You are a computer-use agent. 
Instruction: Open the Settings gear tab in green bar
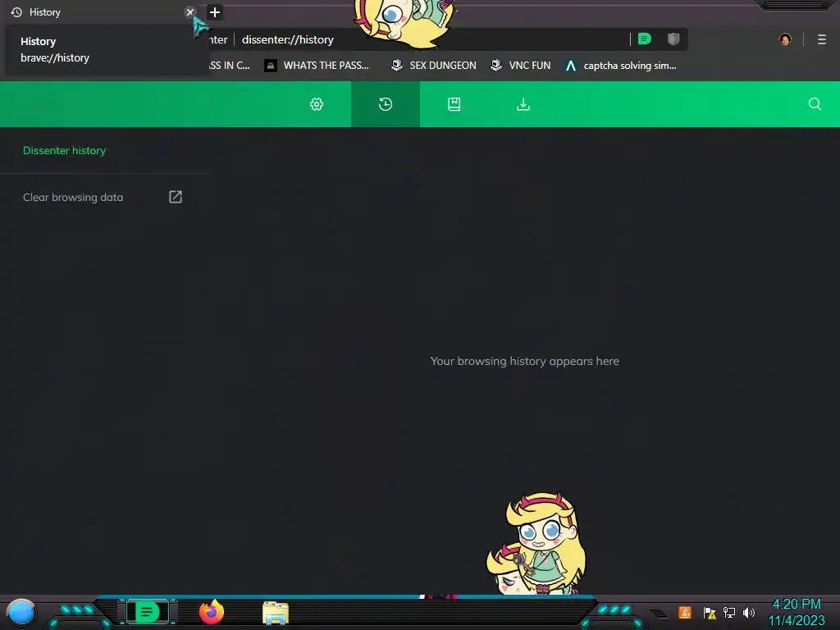(x=317, y=104)
